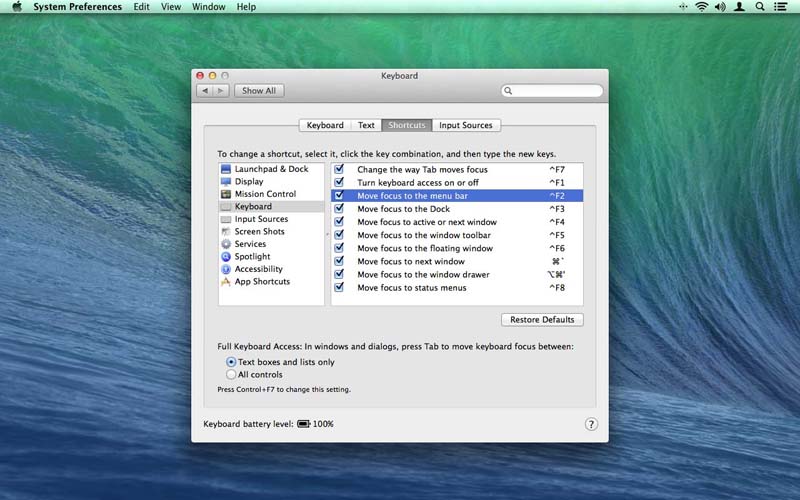The height and width of the screenshot is (500, 800).
Task: Go back with the left arrow button
Action: point(205,90)
